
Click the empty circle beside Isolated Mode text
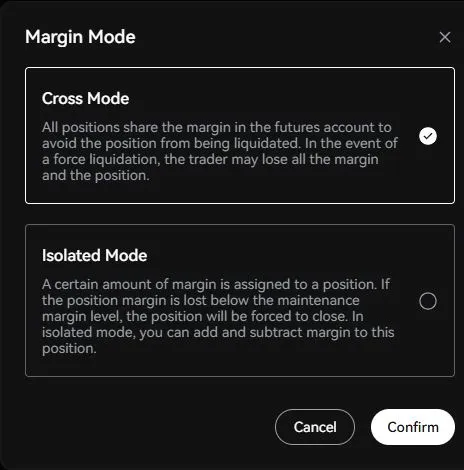(428, 301)
